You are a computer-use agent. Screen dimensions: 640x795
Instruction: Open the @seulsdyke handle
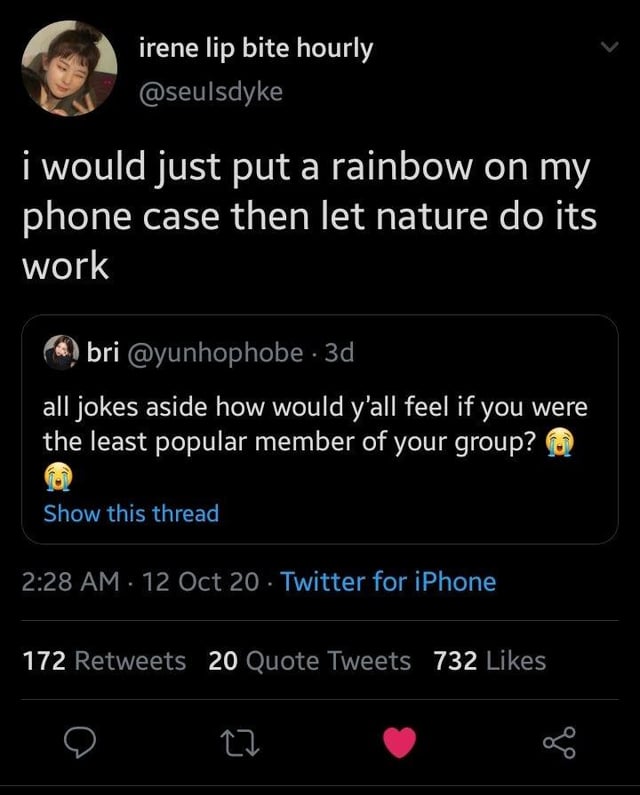(x=211, y=92)
